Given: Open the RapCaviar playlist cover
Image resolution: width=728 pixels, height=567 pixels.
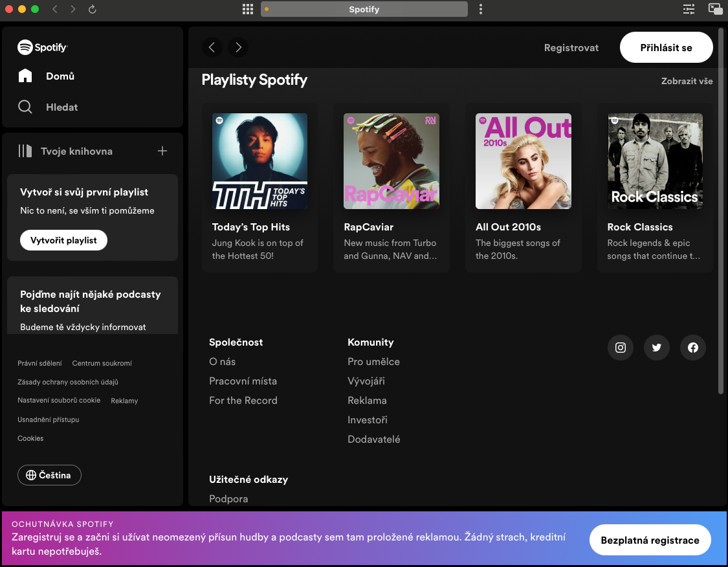Looking at the screenshot, I should tap(391, 161).
